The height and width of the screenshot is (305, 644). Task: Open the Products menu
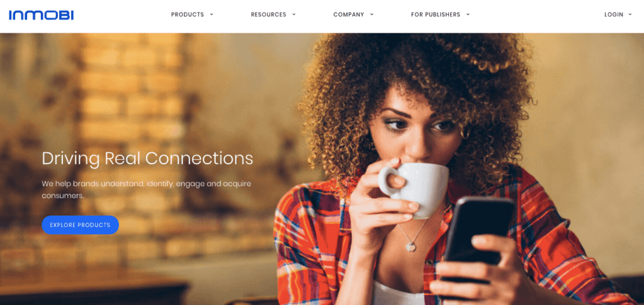tap(187, 14)
